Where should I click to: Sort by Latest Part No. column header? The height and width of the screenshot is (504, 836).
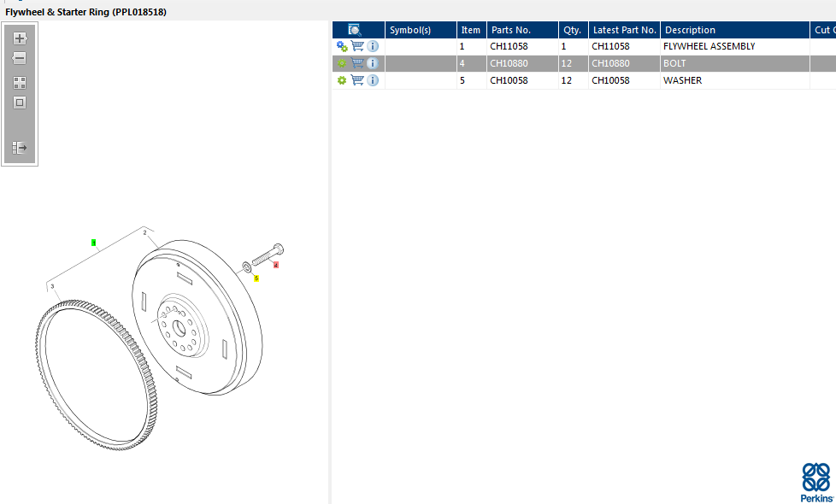[624, 30]
